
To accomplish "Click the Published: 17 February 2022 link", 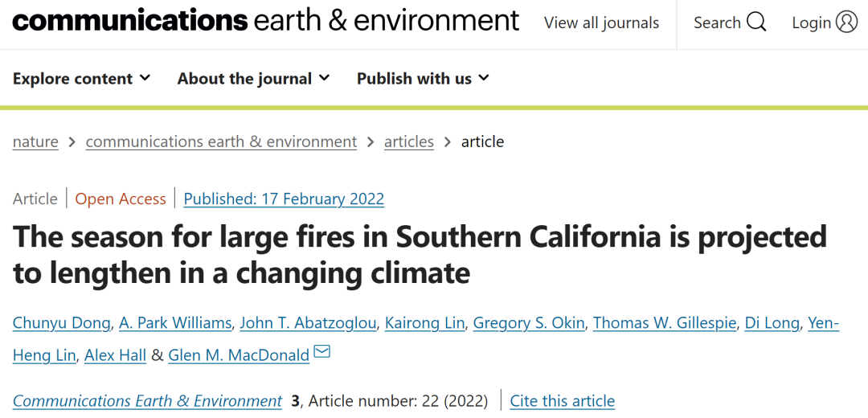I will coord(284,199).
